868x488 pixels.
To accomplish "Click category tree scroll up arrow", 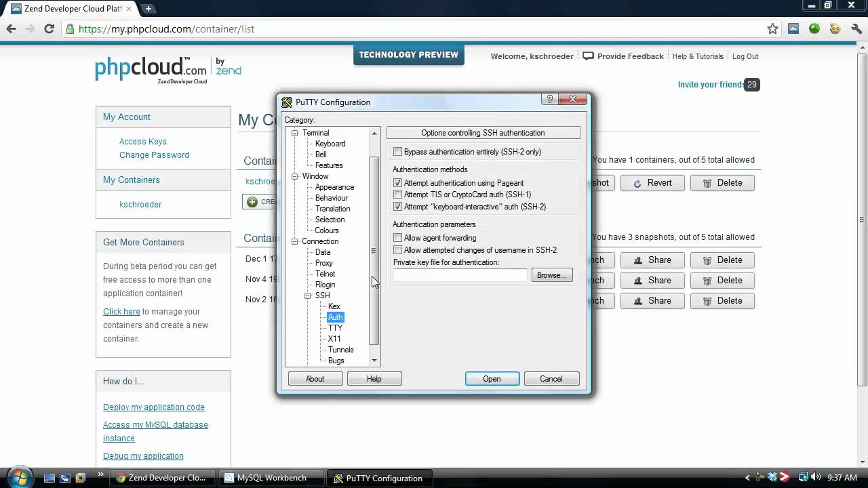I will tap(374, 133).
